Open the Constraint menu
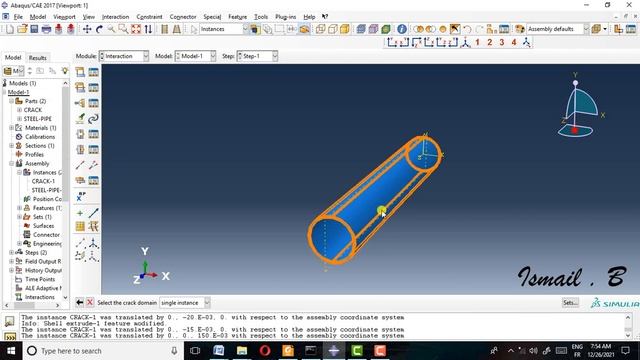 pyautogui.click(x=149, y=17)
